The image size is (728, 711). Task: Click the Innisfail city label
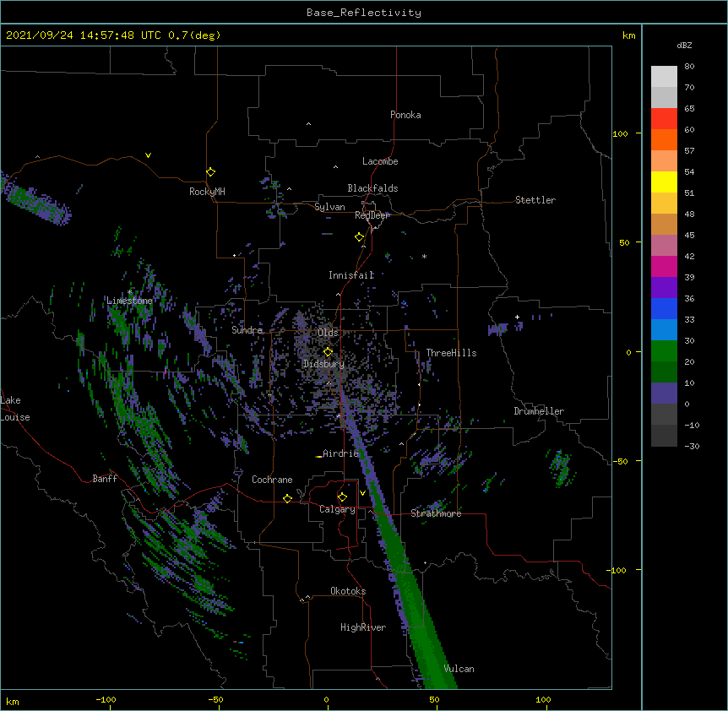pos(351,275)
